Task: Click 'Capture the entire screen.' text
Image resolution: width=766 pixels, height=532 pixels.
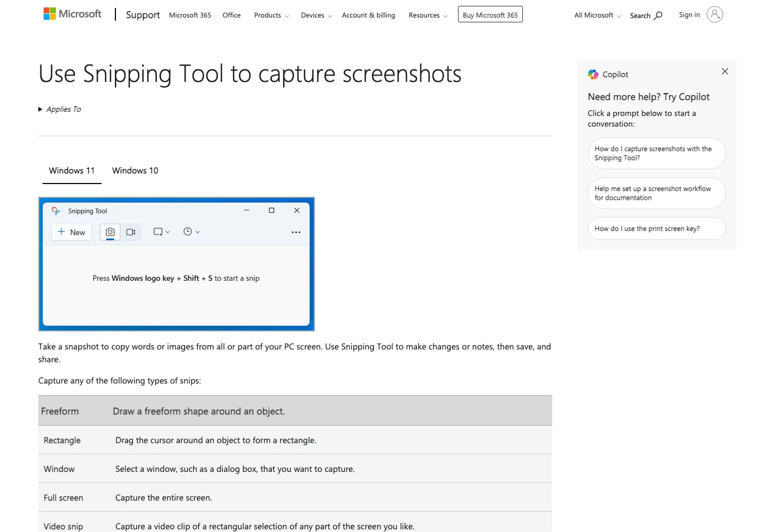Action: pyautogui.click(x=164, y=498)
